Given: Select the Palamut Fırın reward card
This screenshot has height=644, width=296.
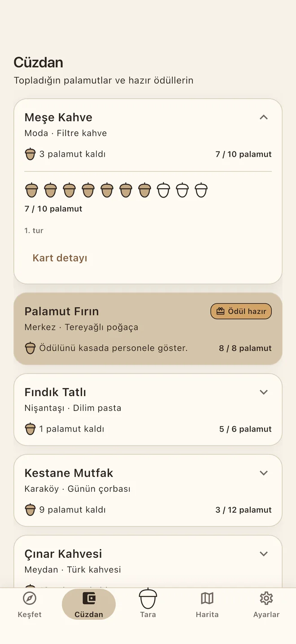Looking at the screenshot, I should 148,329.
